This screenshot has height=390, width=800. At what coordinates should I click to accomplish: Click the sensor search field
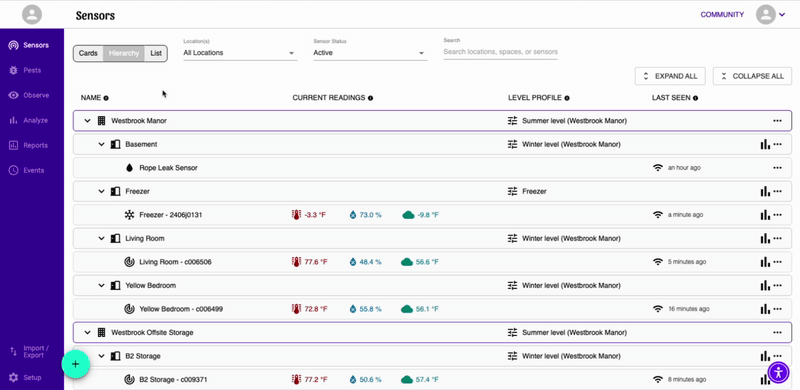[x=500, y=52]
